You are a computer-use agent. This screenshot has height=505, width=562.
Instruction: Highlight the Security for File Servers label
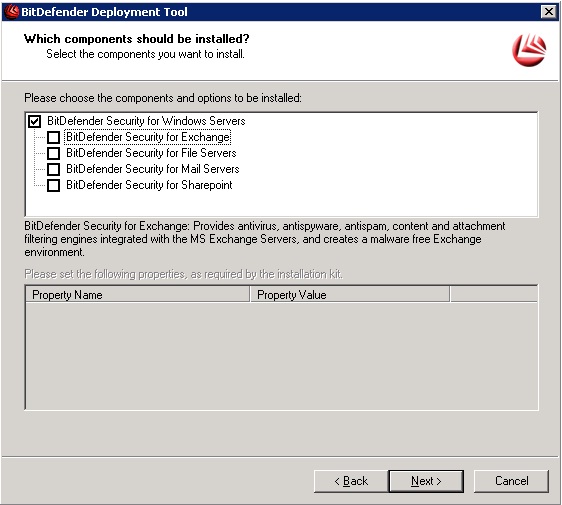coord(151,153)
